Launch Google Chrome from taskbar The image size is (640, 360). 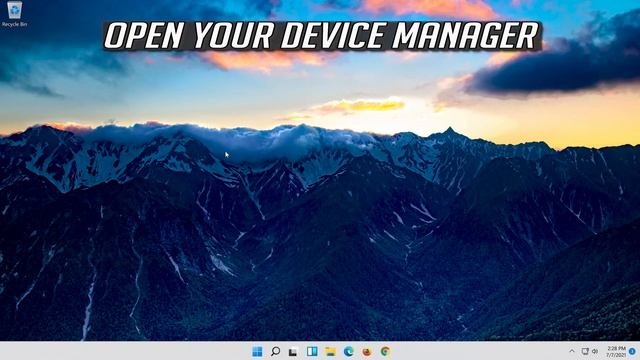[x=385, y=351]
